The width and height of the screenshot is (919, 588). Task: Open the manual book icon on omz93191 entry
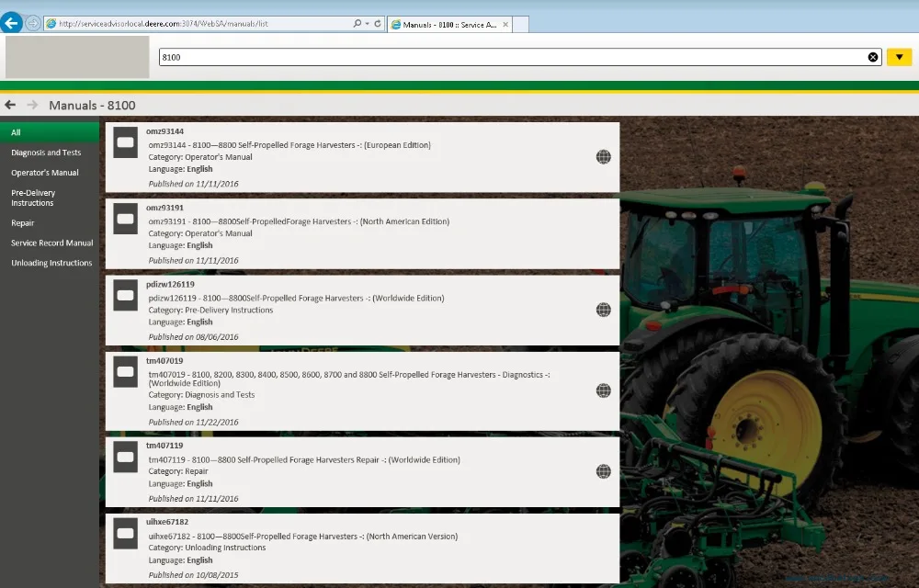point(125,218)
